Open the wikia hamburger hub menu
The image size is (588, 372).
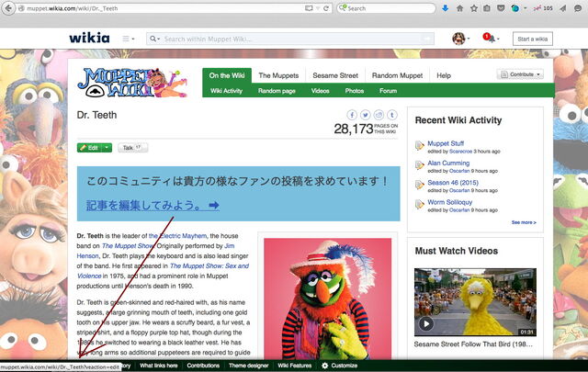pos(128,39)
